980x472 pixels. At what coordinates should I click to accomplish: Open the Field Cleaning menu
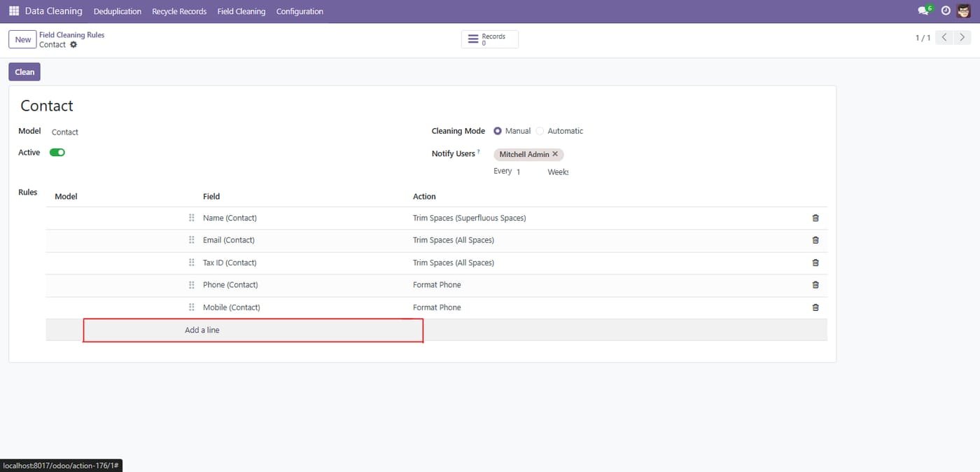coord(241,11)
